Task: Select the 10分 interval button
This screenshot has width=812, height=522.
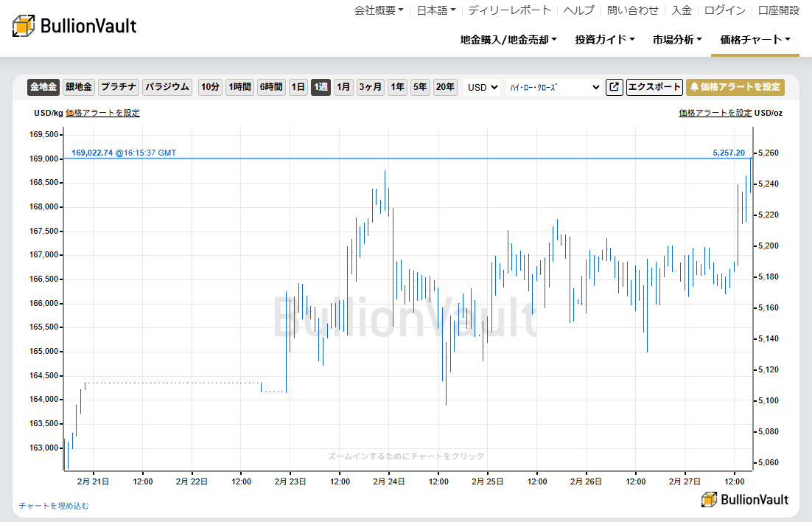Action: point(210,86)
